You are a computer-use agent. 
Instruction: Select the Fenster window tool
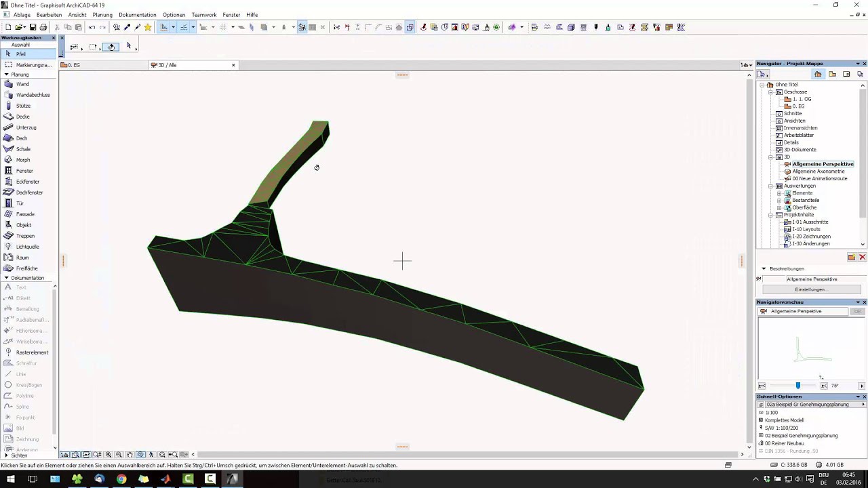coord(28,171)
